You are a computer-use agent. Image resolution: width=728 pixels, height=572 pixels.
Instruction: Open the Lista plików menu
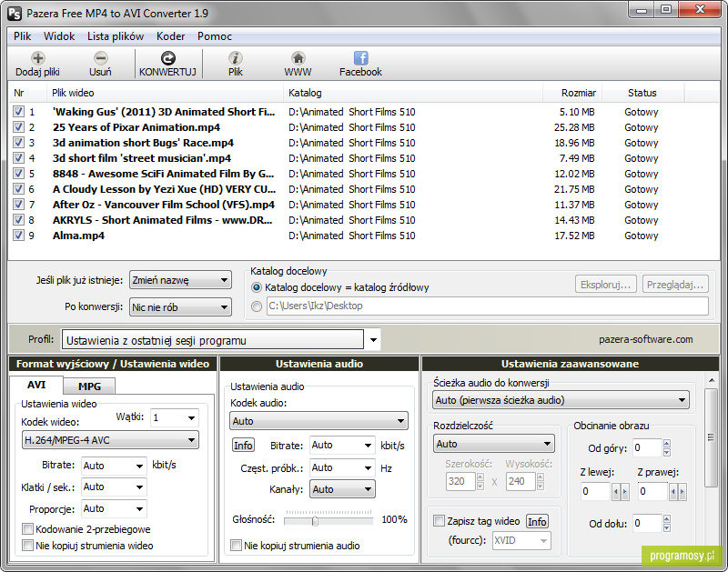pos(116,36)
